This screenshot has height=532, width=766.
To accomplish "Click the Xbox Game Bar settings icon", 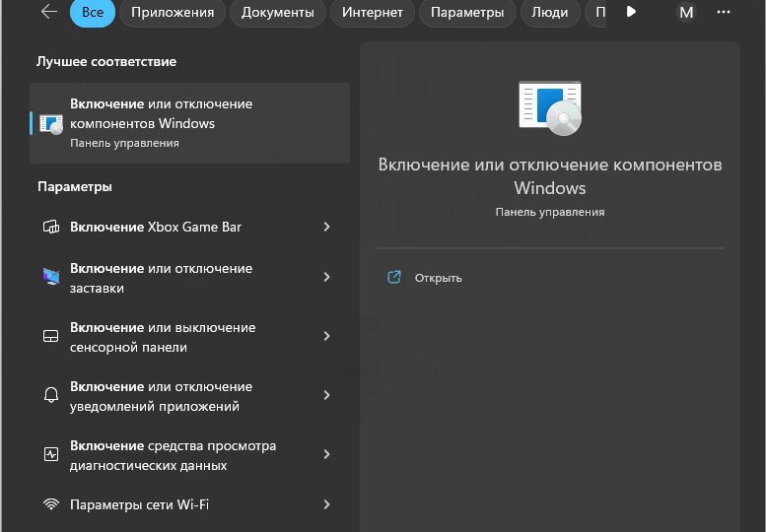I will (x=51, y=227).
